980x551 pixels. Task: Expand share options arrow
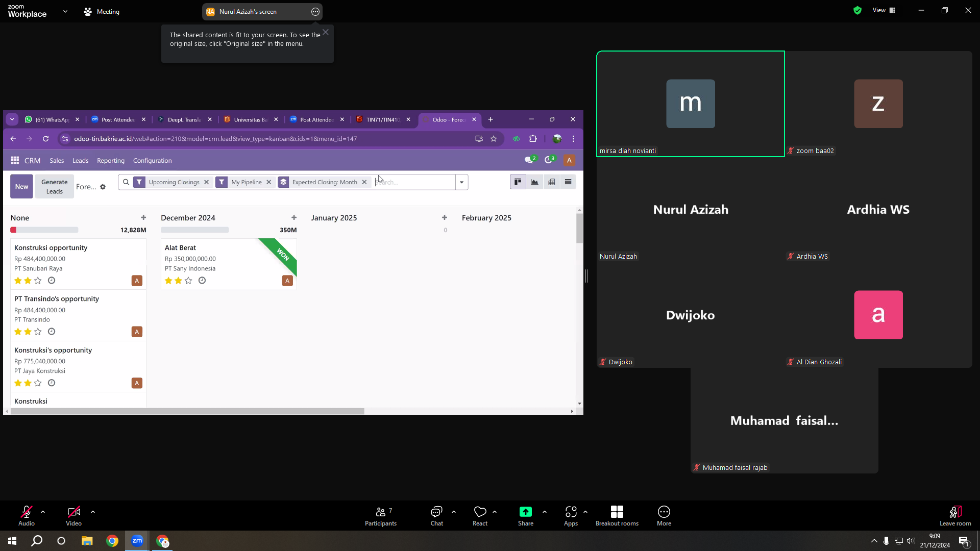tap(545, 512)
